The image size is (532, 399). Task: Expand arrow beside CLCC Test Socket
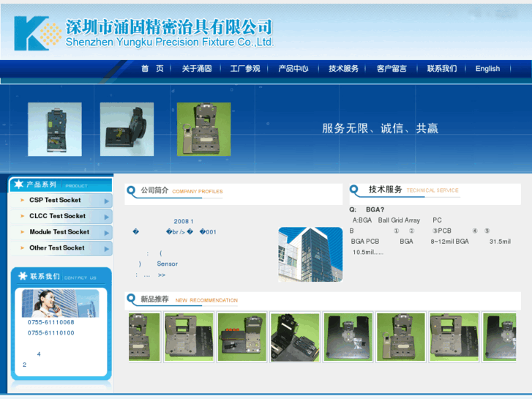(107, 217)
